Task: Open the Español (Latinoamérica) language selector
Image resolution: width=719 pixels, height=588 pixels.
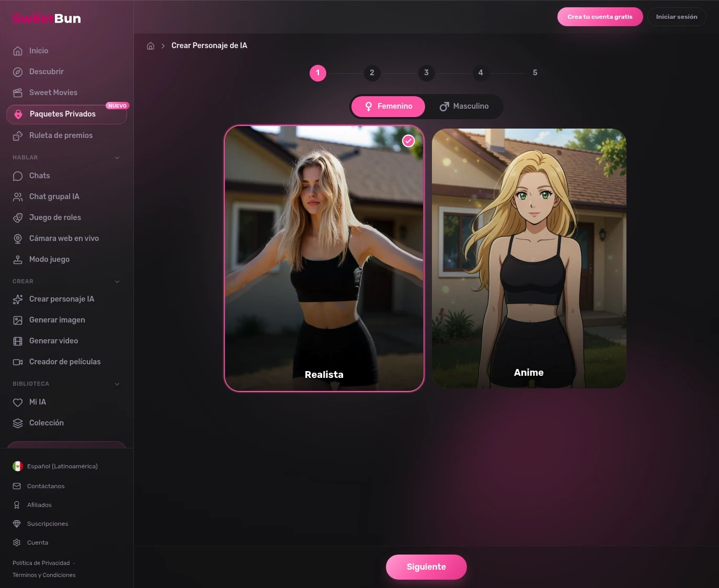Action: tap(55, 466)
